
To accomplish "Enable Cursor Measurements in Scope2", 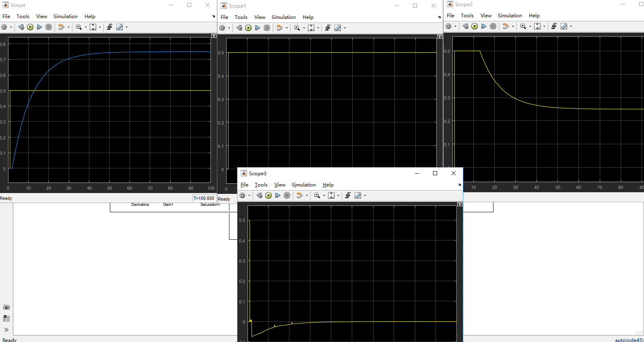I will click(x=564, y=26).
